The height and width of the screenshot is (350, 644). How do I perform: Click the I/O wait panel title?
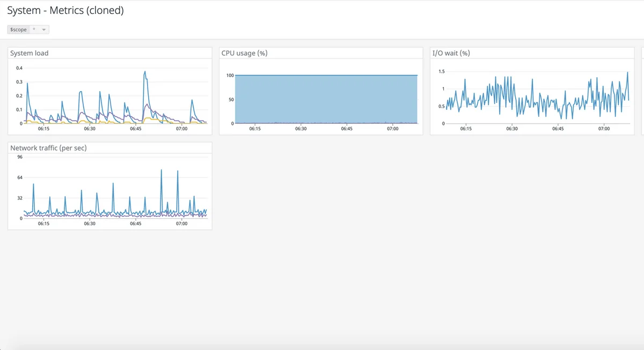point(452,53)
